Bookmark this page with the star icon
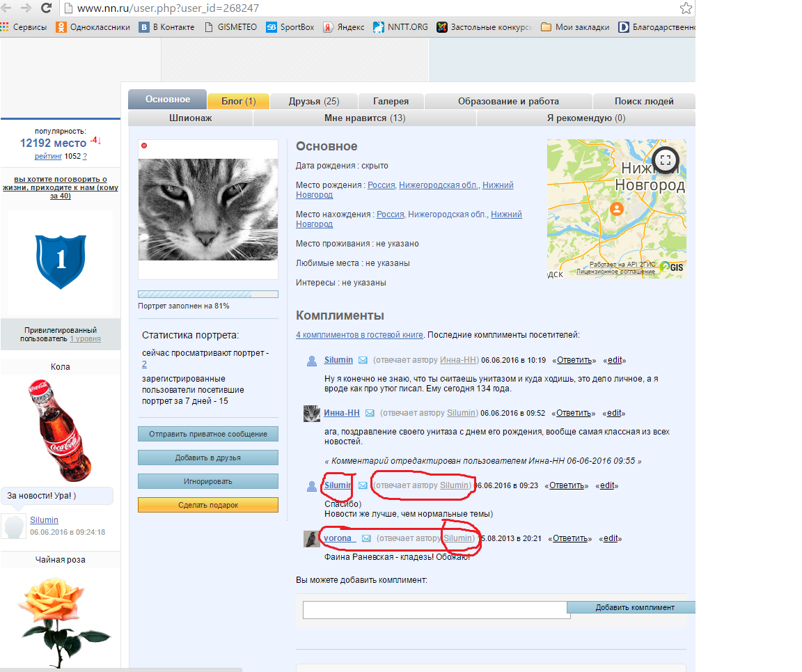 pyautogui.click(x=686, y=8)
